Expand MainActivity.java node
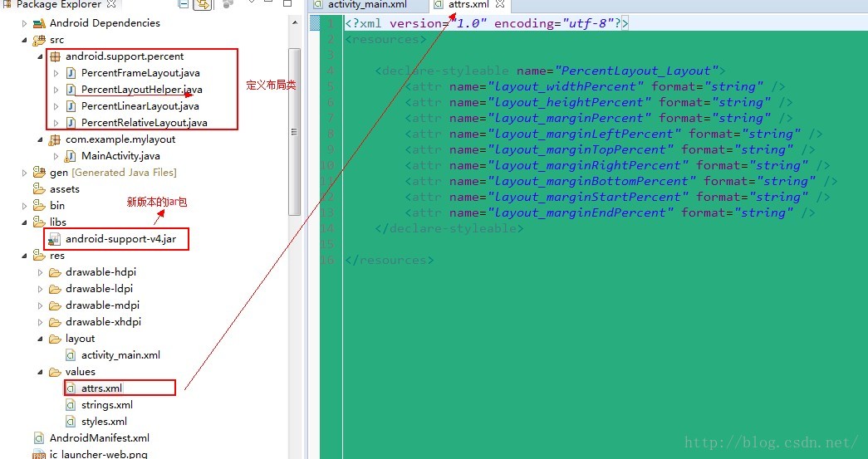This screenshot has width=868, height=459. coord(56,156)
